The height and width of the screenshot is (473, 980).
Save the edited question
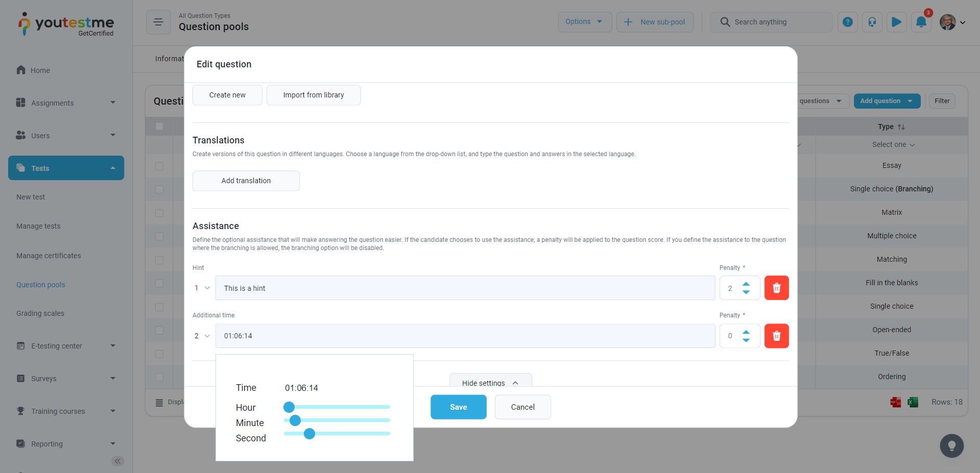coord(458,407)
